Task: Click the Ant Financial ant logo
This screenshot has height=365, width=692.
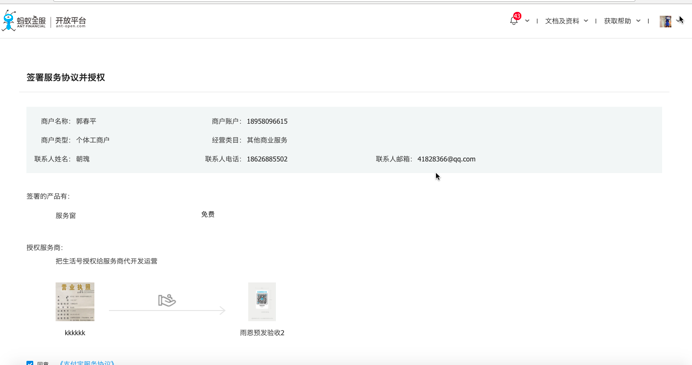Action: click(9, 21)
